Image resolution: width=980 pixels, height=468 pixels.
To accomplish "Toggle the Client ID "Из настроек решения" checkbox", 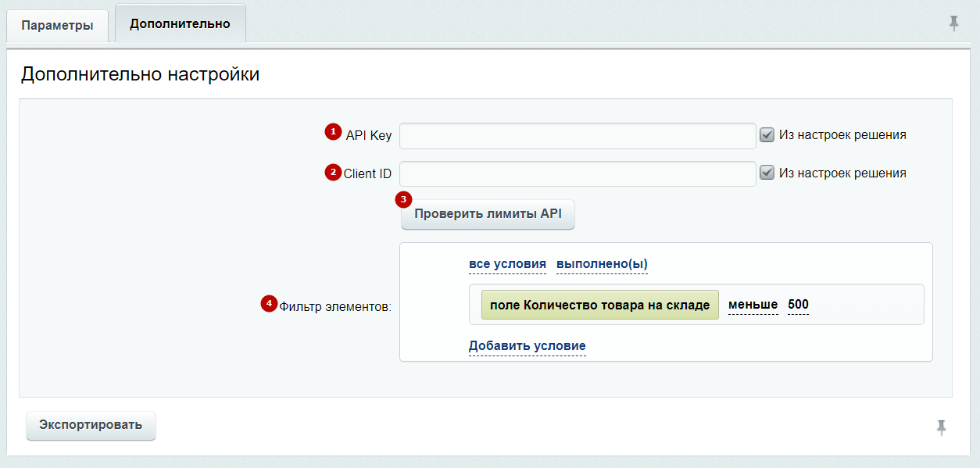I will tap(767, 173).
